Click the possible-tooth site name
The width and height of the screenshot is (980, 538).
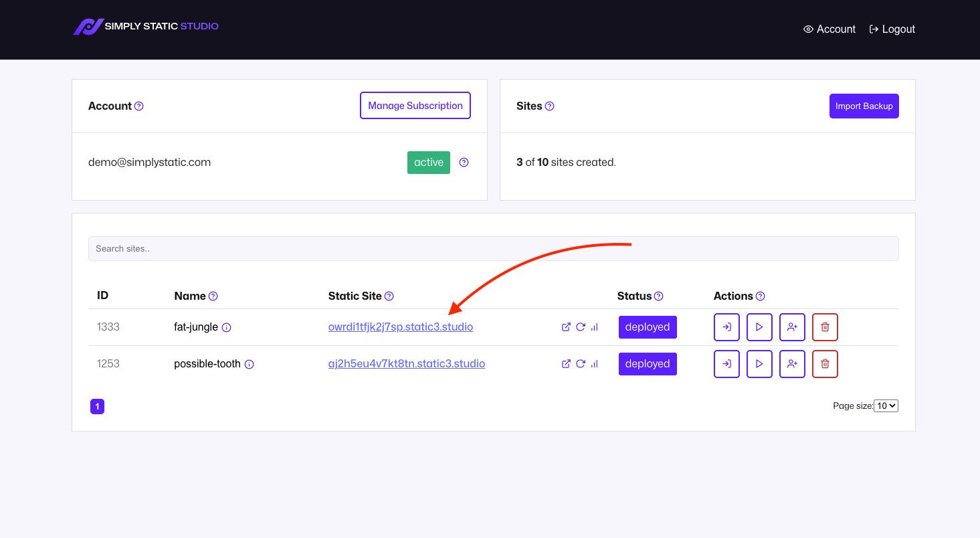point(207,364)
